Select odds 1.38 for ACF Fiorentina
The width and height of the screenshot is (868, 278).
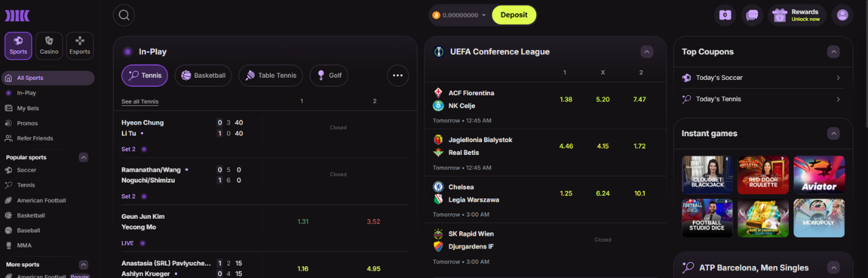coord(566,99)
